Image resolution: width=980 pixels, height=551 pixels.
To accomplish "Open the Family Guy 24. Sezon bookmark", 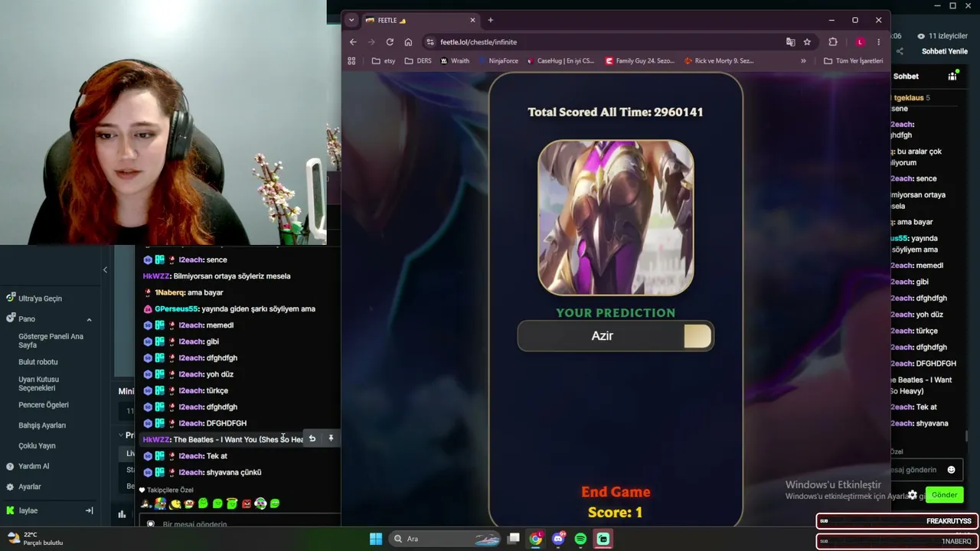I will 640,60.
